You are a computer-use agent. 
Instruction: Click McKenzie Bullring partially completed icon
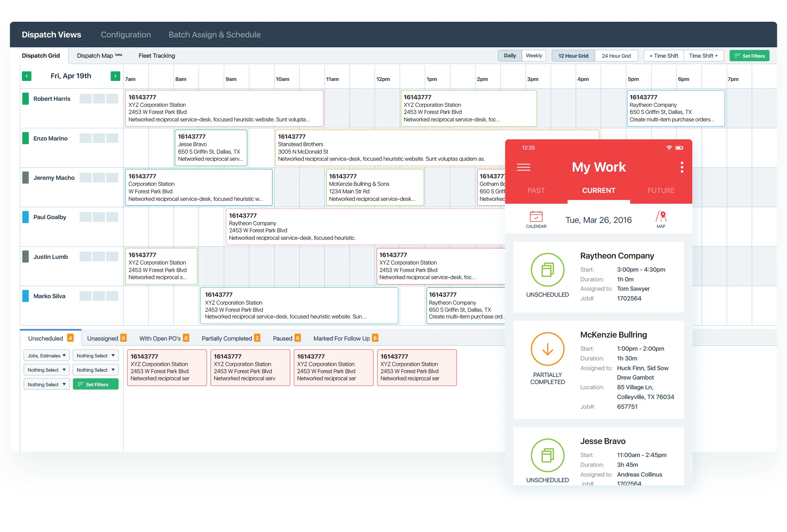[547, 349]
